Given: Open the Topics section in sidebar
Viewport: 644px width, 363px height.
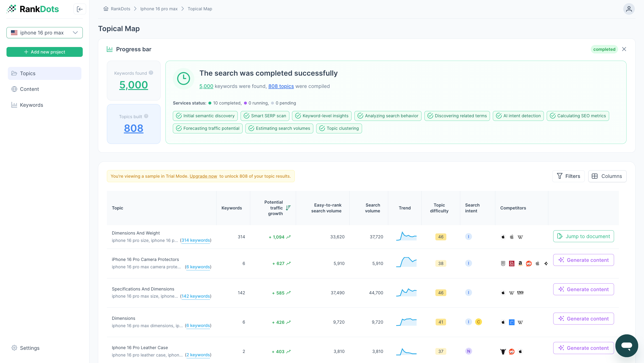Looking at the screenshot, I should pyautogui.click(x=44, y=73).
